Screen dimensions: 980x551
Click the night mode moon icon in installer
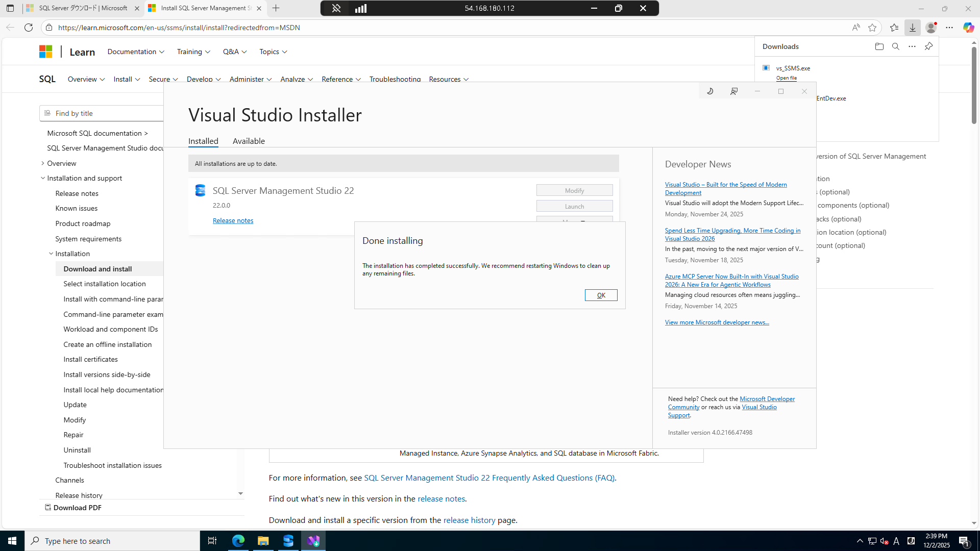[x=710, y=91]
